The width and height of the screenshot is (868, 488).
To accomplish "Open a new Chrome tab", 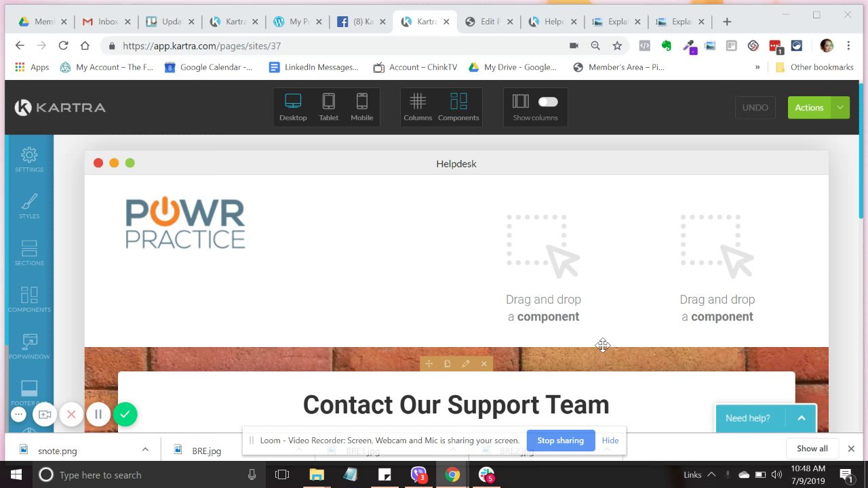I will [x=727, y=22].
